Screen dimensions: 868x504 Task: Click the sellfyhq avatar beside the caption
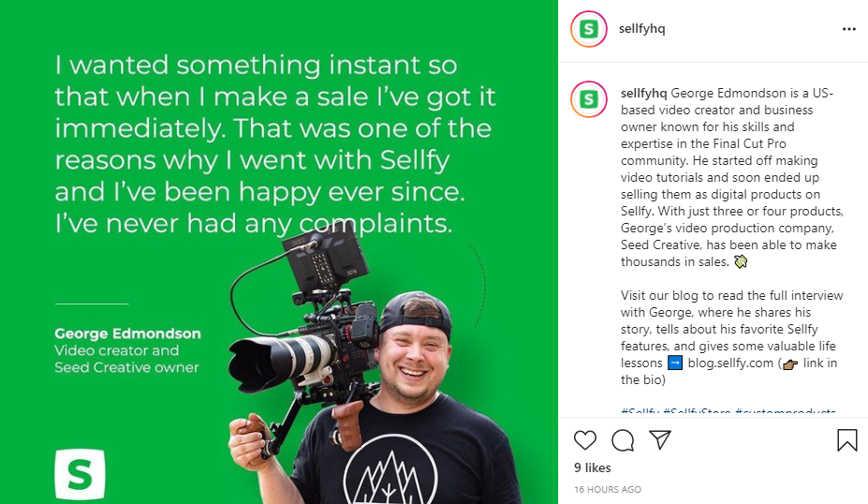pos(588,97)
